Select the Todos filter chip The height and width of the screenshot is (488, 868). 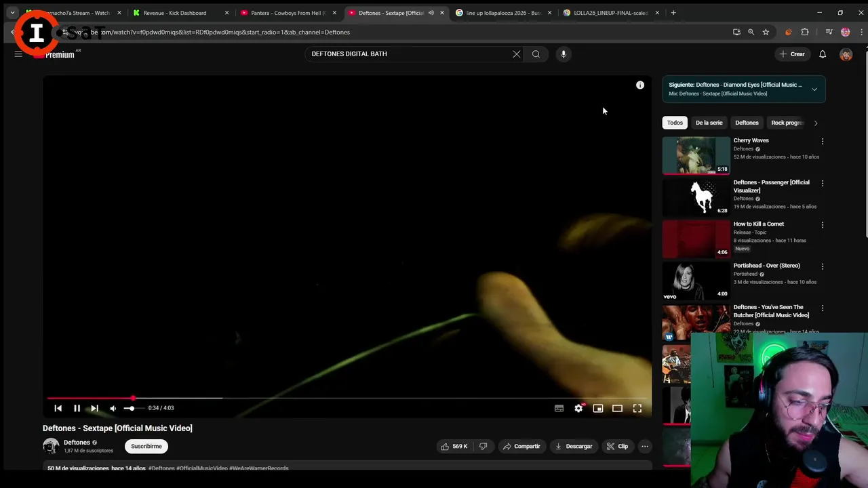pos(675,123)
